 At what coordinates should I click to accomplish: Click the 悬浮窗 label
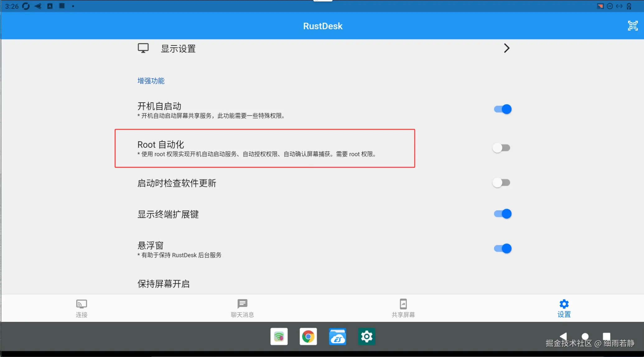[151, 245]
